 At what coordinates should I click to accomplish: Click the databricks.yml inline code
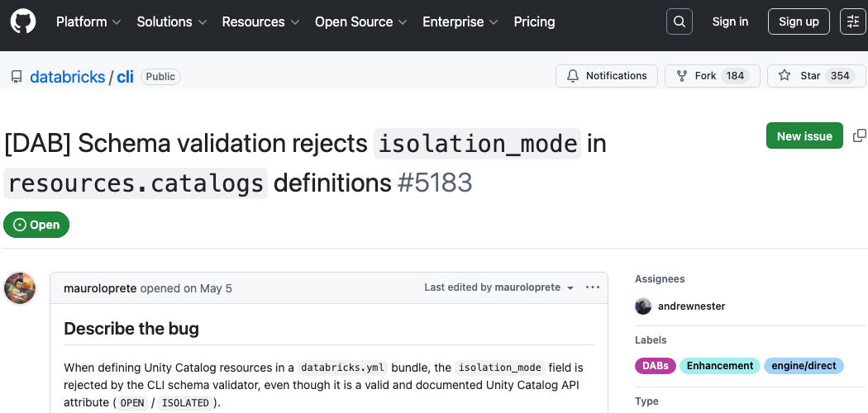pos(342,368)
